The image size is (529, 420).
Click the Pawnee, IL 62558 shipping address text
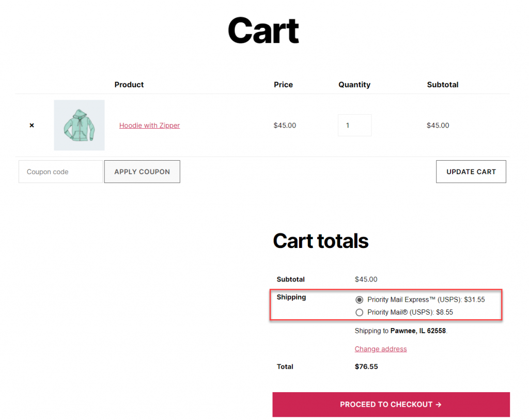(418, 331)
